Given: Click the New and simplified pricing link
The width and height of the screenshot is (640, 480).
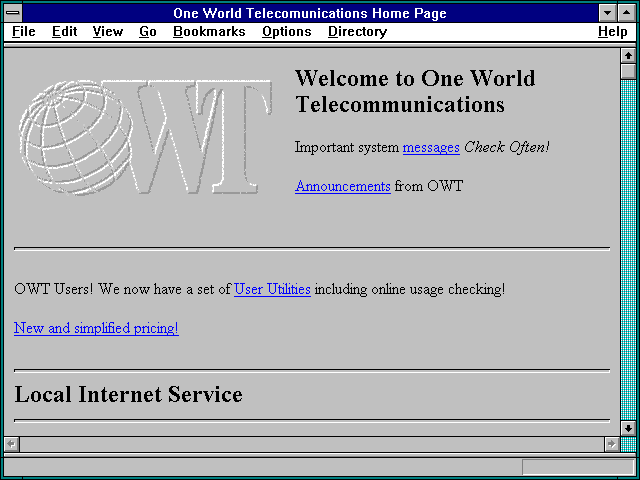Looking at the screenshot, I should click(x=96, y=328).
